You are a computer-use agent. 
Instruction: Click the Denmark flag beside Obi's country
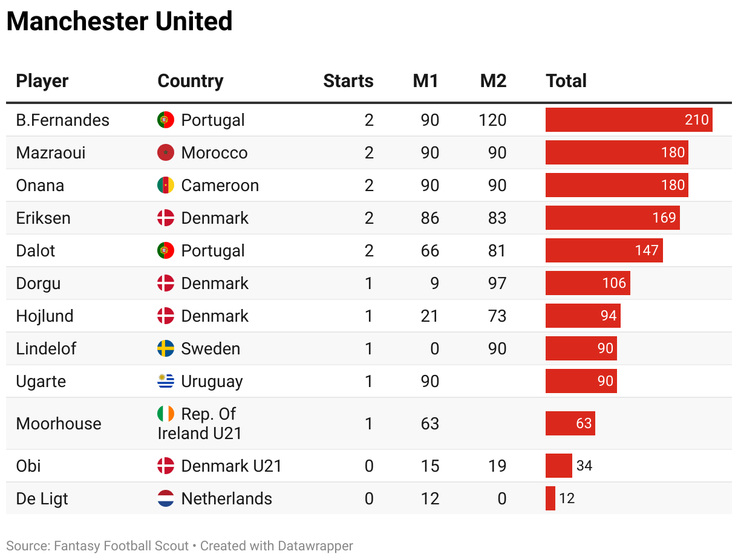pos(166,466)
